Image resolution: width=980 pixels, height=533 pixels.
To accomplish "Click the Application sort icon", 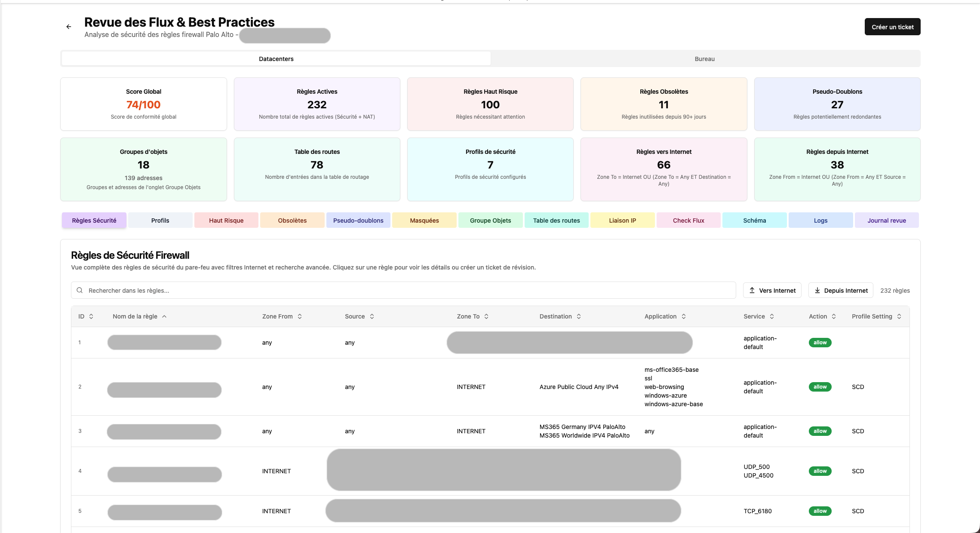I will pos(684,316).
